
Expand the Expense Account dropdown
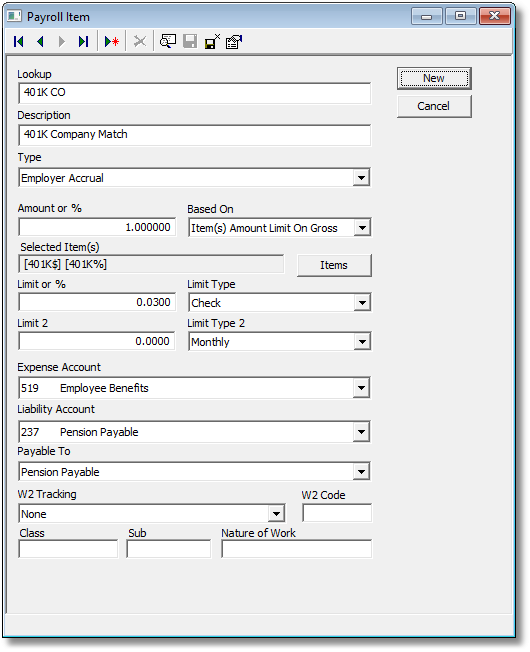tap(361, 388)
